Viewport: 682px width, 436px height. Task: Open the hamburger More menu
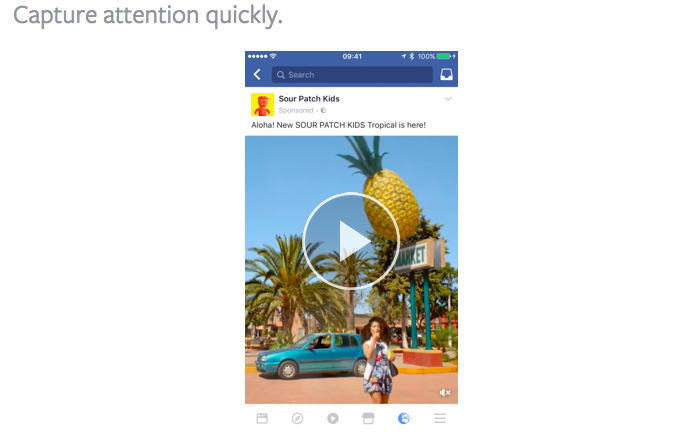(x=440, y=418)
